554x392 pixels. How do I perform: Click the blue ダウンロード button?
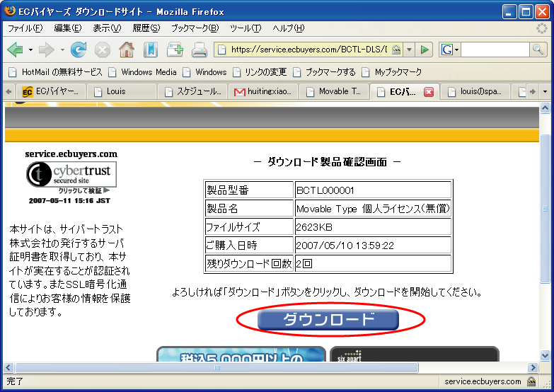click(328, 320)
